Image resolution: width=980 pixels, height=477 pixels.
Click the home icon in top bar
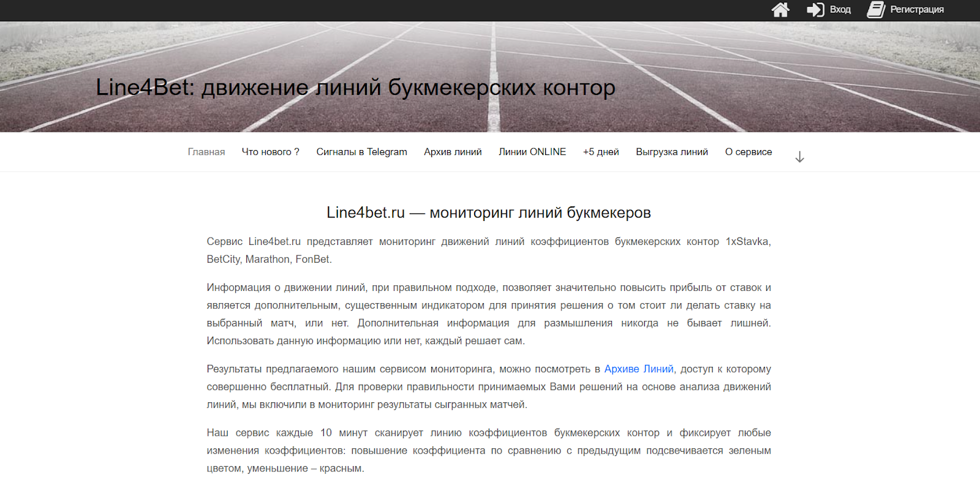pyautogui.click(x=780, y=10)
